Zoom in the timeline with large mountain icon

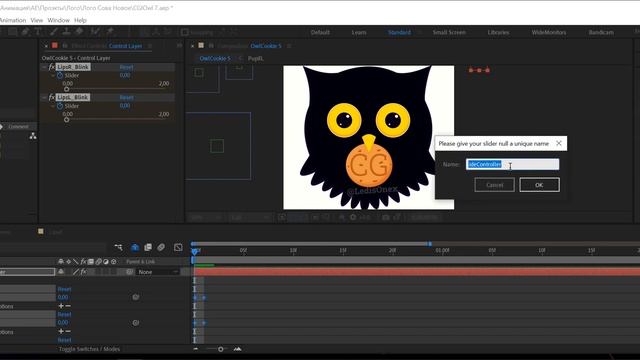pyautogui.click(x=238, y=349)
